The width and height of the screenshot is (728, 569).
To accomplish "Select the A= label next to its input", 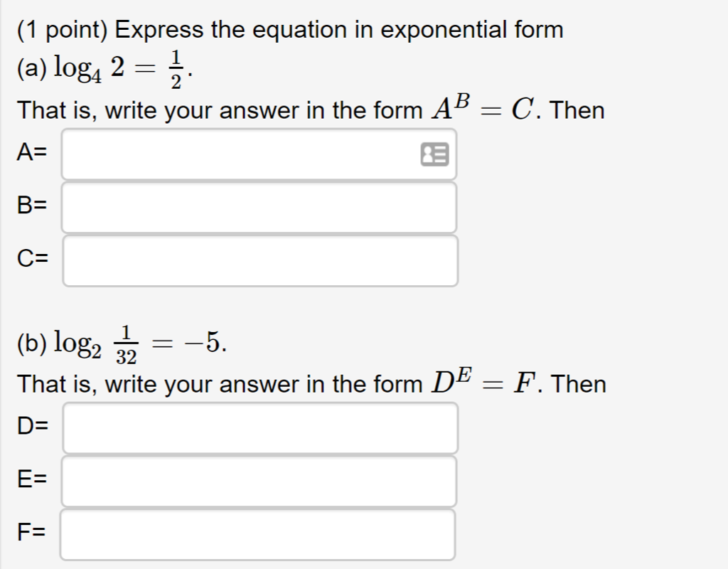I will click(x=31, y=152).
